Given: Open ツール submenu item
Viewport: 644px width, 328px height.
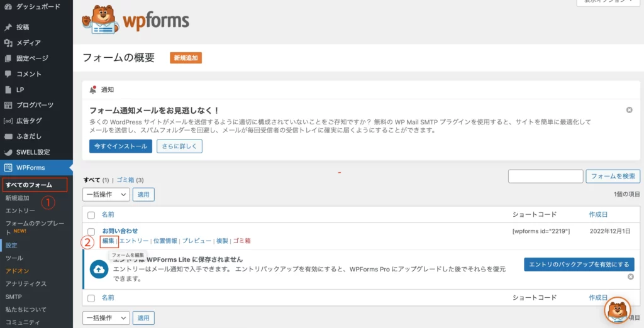Looking at the screenshot, I should pyautogui.click(x=14, y=258).
